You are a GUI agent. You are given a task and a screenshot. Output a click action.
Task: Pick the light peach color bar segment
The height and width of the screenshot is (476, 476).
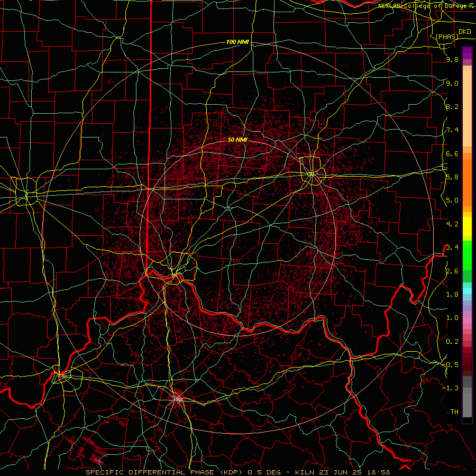pos(467,109)
